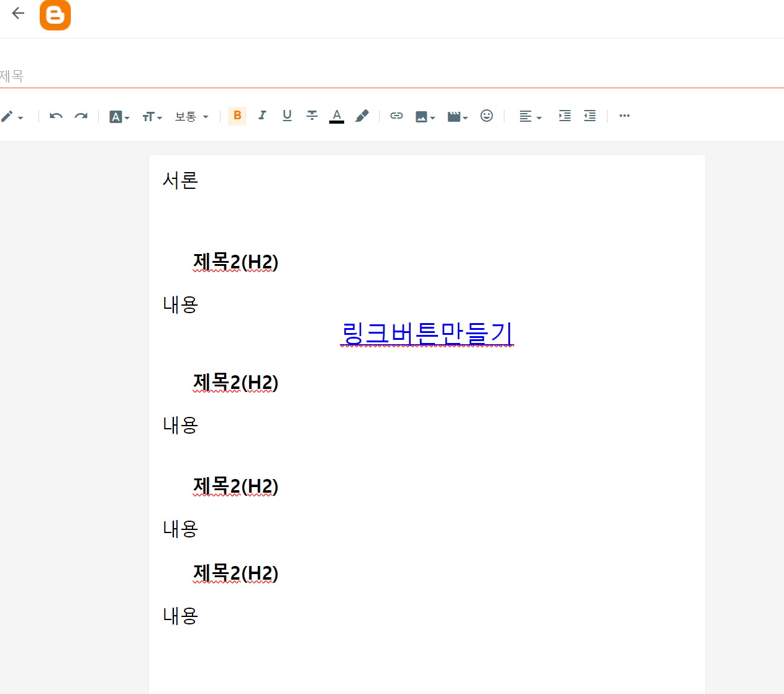This screenshot has width=784, height=694.
Task: Expand the font size dropdown
Action: click(152, 116)
